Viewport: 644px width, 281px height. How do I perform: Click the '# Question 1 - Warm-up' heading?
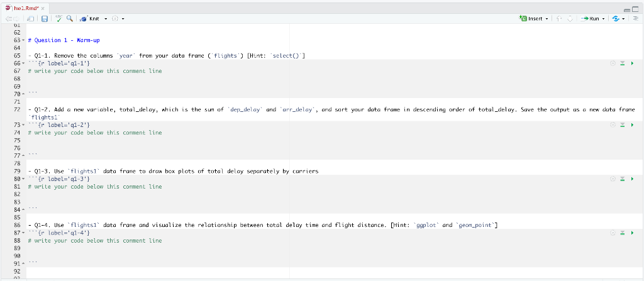click(x=64, y=41)
